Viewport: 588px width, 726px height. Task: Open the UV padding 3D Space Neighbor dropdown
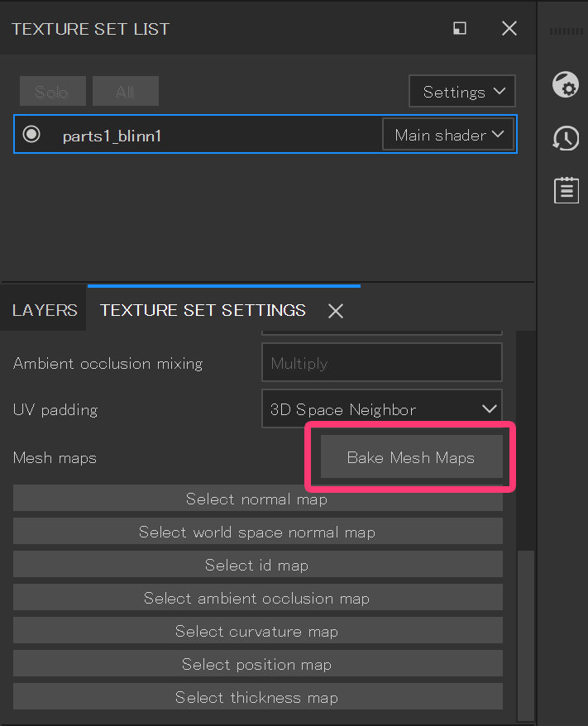tap(381, 408)
